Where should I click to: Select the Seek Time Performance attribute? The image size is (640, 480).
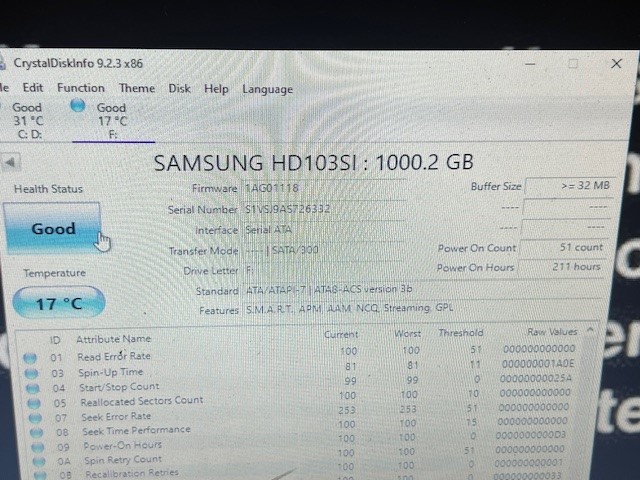click(136, 431)
